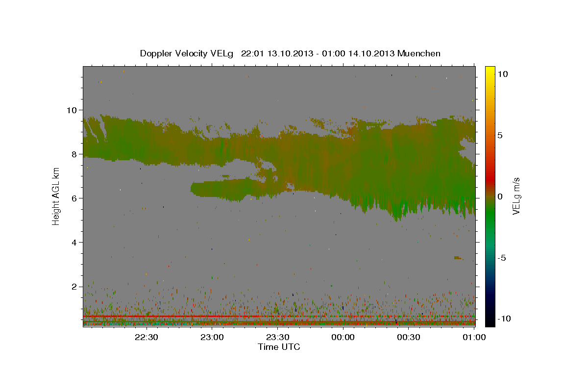The height and width of the screenshot is (392, 588).
Task: Click the 00:30 time tick label
Action: click(408, 338)
